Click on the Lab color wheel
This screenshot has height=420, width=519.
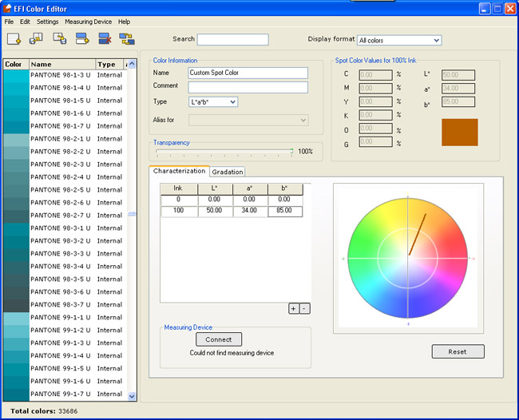tap(407, 258)
